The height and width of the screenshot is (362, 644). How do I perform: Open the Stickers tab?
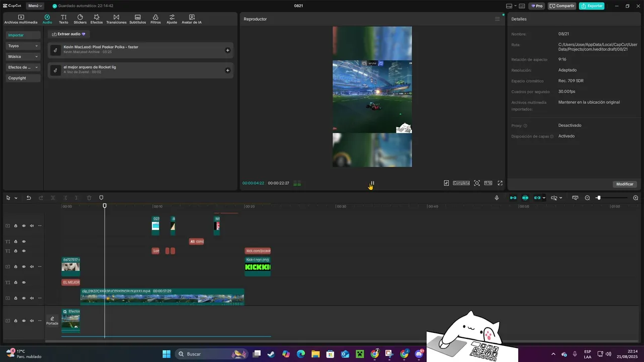[x=80, y=20]
